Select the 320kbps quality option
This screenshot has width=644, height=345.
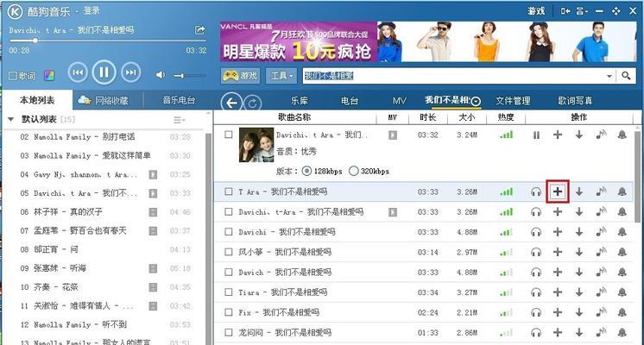tap(353, 171)
